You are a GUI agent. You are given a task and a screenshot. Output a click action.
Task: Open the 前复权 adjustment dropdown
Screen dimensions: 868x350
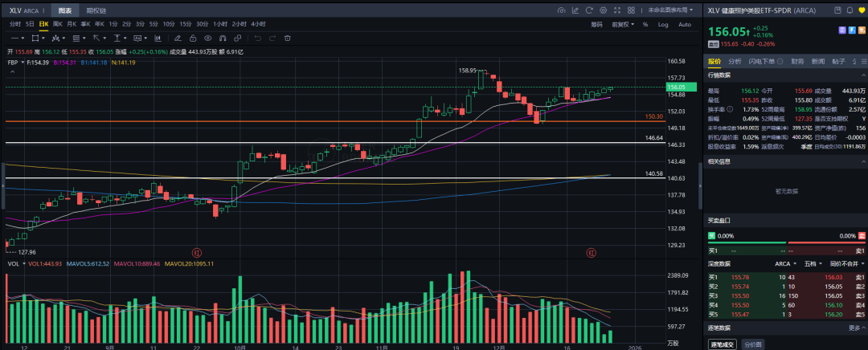(620, 24)
